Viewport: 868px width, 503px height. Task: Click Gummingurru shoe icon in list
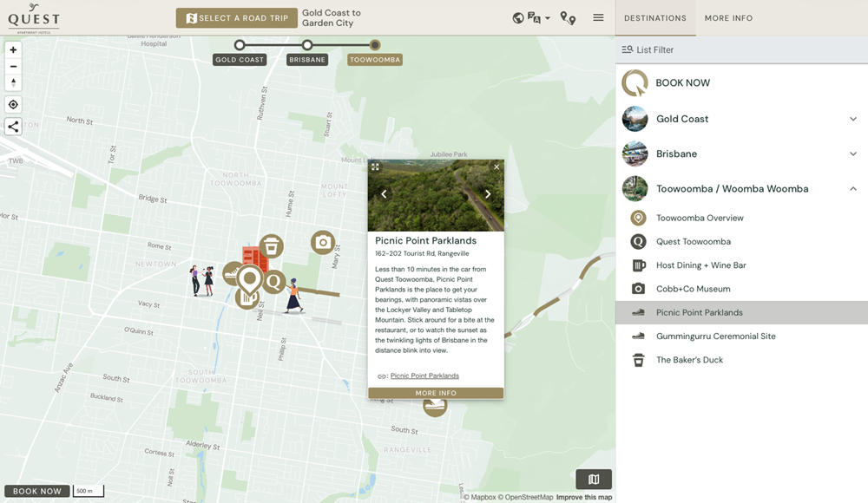coord(638,336)
